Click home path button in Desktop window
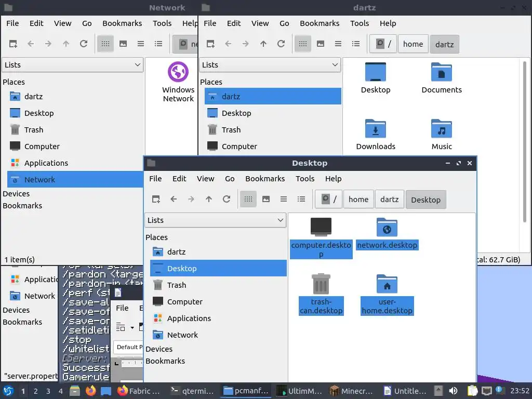Screen dimensions: 532x399 pos(358,199)
